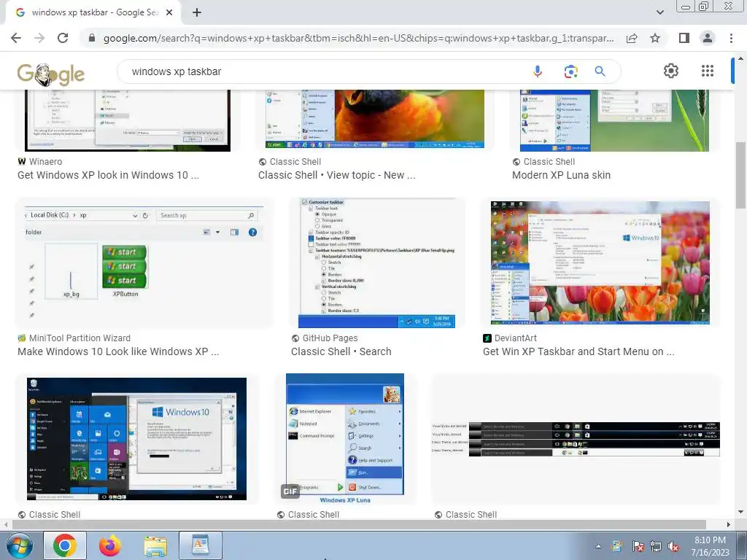Expand the tab search dropdown arrow

(x=659, y=12)
